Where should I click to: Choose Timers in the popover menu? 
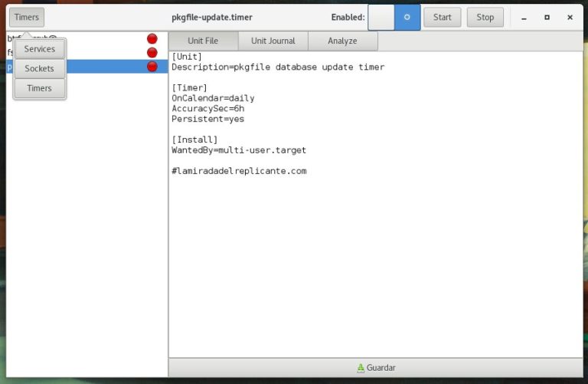point(39,88)
